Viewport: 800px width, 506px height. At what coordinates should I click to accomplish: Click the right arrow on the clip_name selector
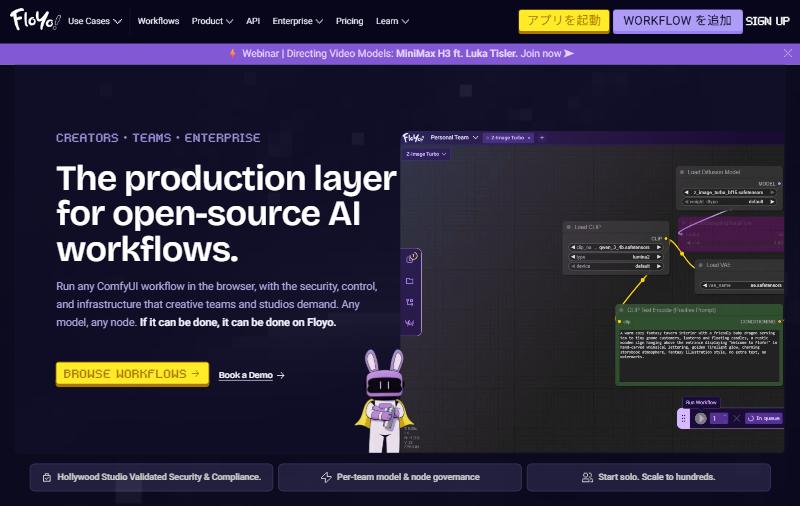[x=659, y=247]
